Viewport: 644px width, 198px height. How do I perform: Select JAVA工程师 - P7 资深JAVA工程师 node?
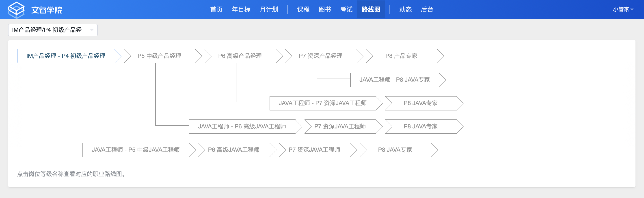(326, 103)
